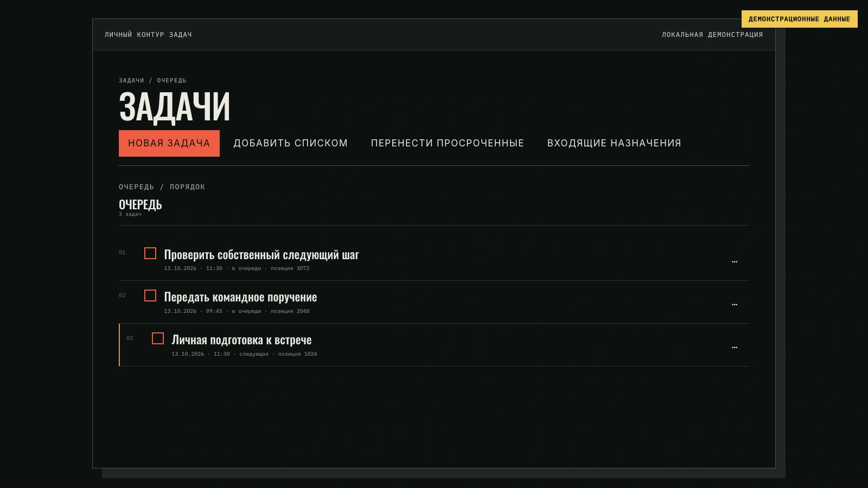Click the 'позиция 2048' metadata text
The width and height of the screenshot is (868, 488).
(x=290, y=311)
